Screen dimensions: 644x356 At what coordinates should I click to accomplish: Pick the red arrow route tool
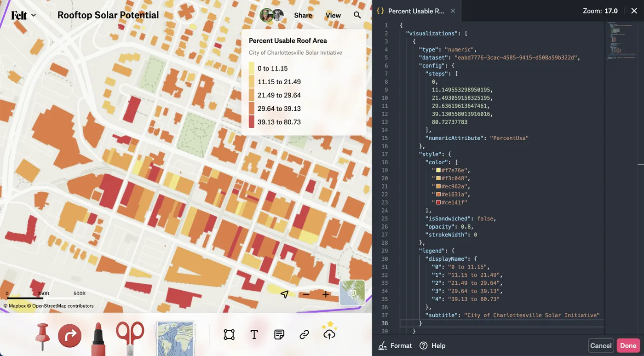[x=70, y=336]
